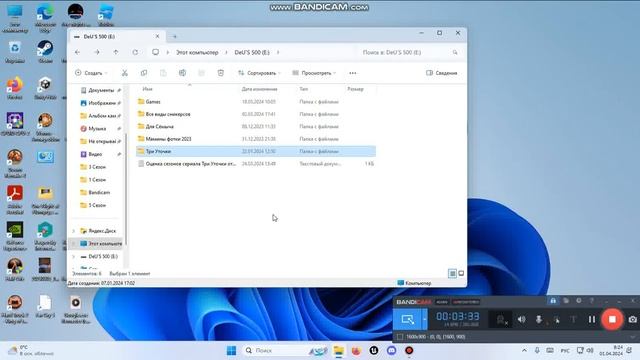Expand the Bandicam bottom bar chevron
640x360 pixels.
click(633, 337)
